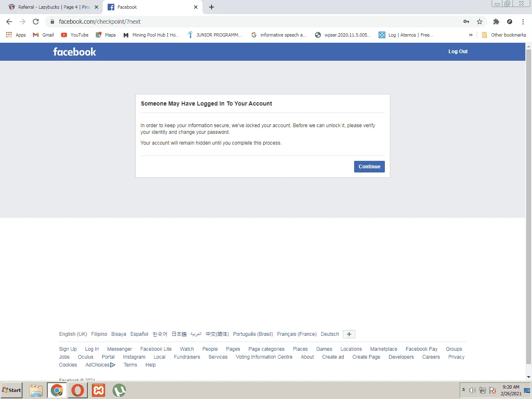This screenshot has height=399, width=532.
Task: Open Mining Pool Hub bookmark
Action: 151,35
